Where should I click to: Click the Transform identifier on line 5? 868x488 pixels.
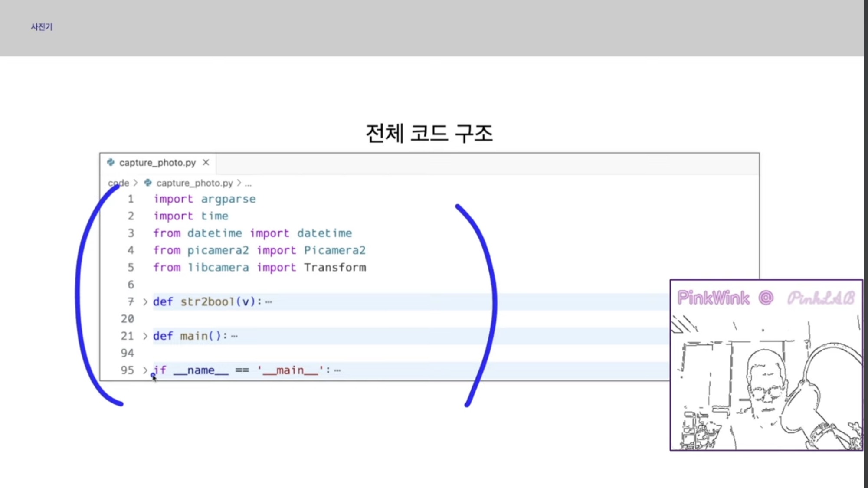pyautogui.click(x=334, y=267)
